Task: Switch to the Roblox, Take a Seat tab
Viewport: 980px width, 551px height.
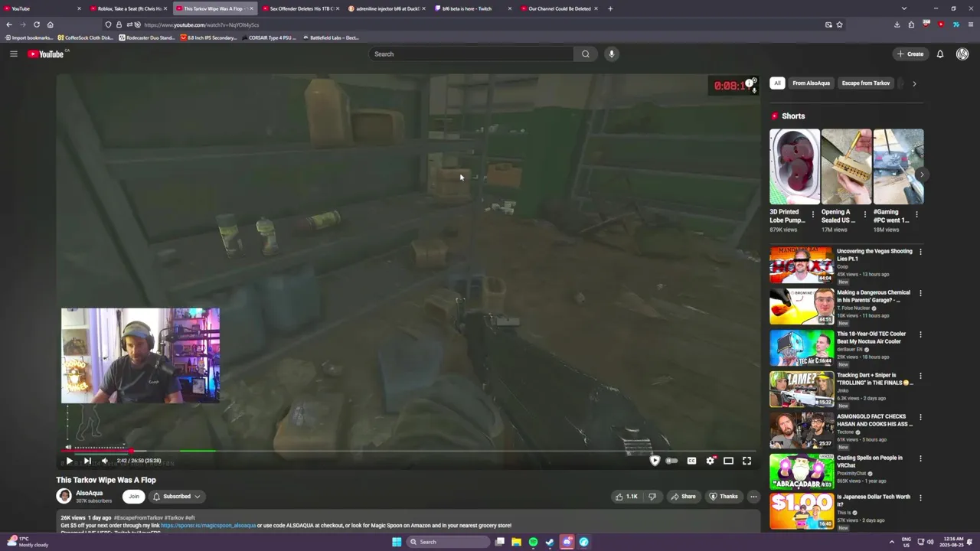Action: click(x=129, y=8)
